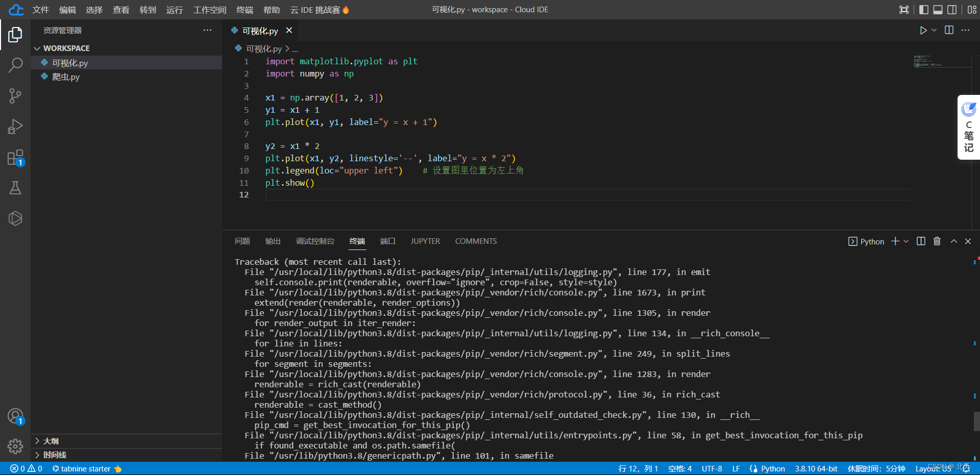Open the 云 IDE 挑战赛 link

pos(320,10)
